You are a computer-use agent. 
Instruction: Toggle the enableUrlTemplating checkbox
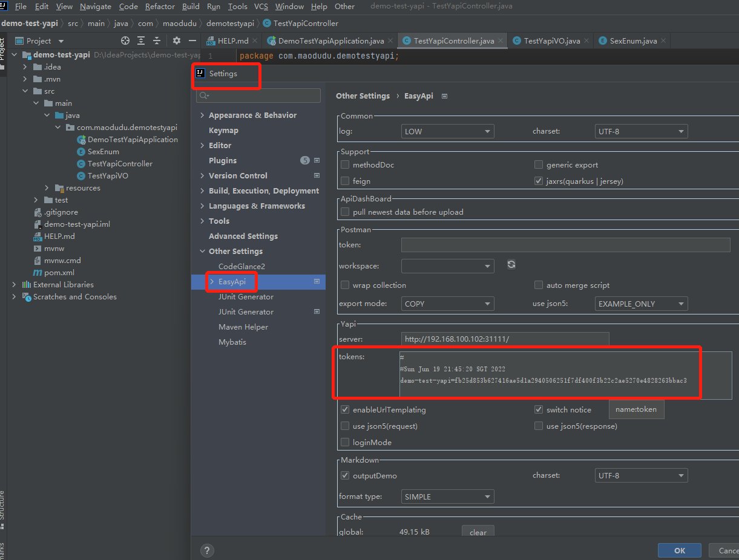(345, 410)
